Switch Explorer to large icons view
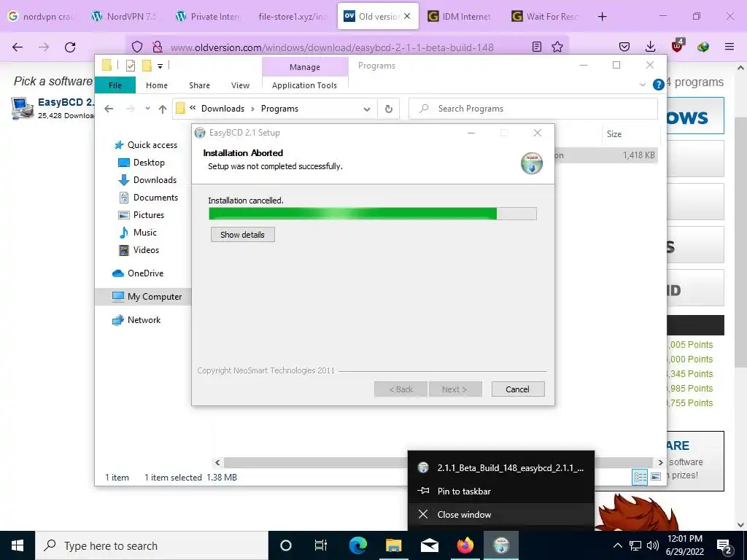The height and width of the screenshot is (560, 747). tap(656, 477)
